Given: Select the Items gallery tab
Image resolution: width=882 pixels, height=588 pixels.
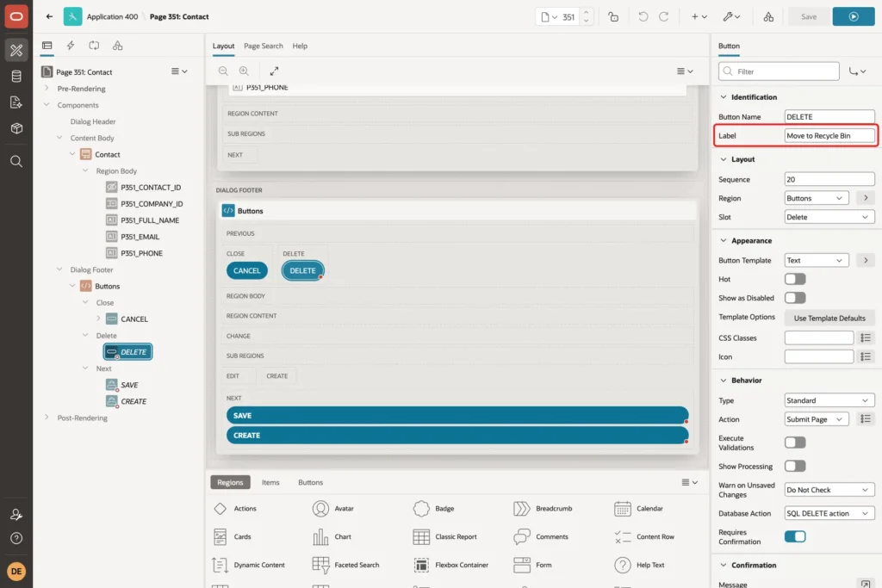Looking at the screenshot, I should 270,482.
